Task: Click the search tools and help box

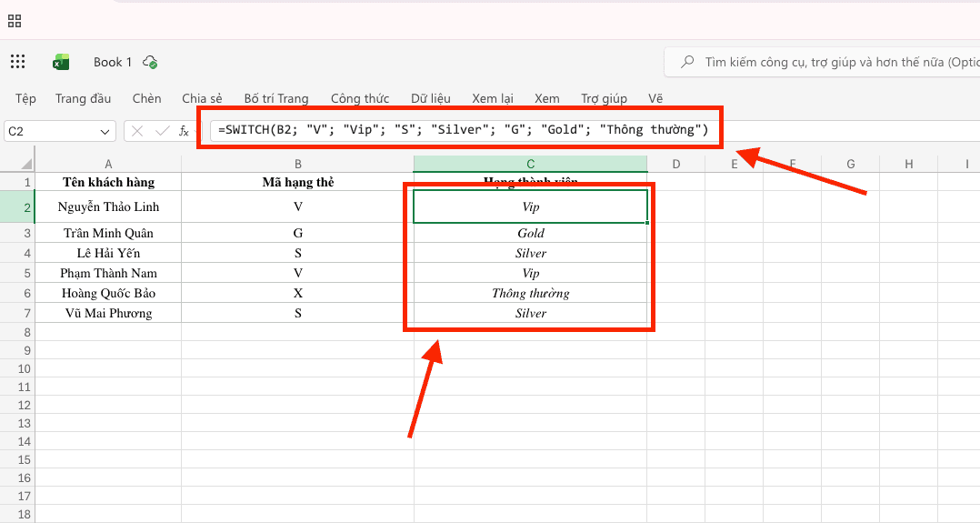Action: 822,62
